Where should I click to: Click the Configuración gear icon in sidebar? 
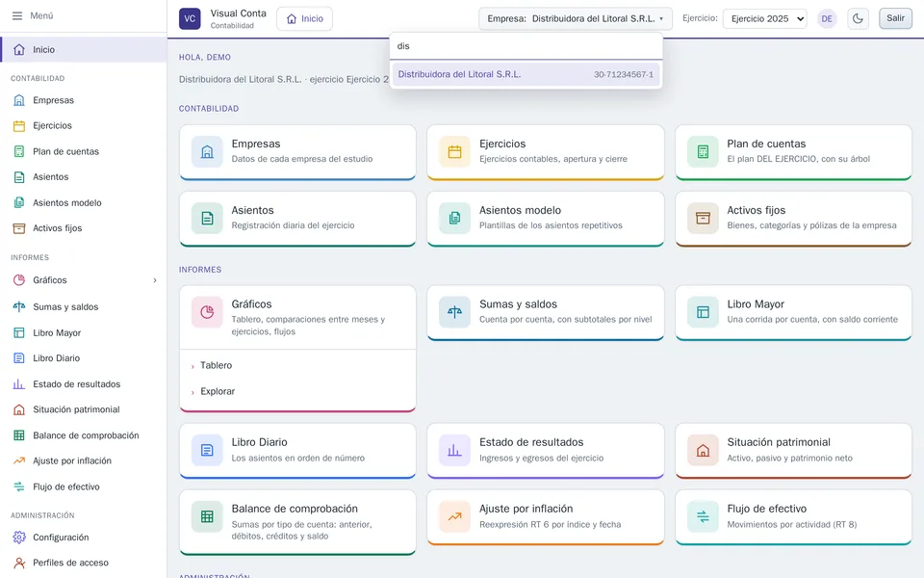(19, 538)
